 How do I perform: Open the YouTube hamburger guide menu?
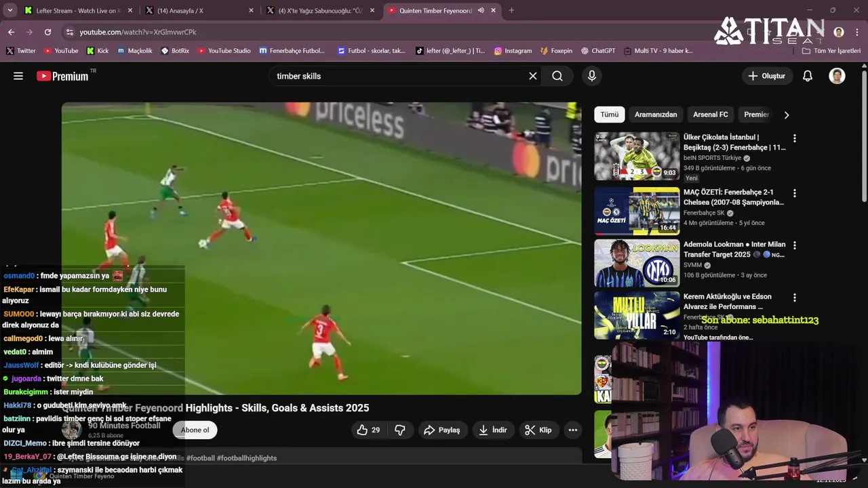[18, 76]
